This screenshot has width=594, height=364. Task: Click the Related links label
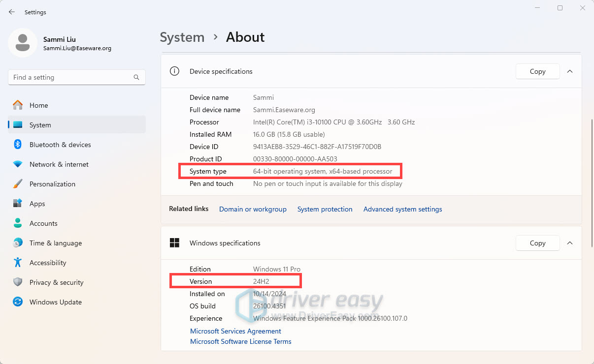coord(189,209)
